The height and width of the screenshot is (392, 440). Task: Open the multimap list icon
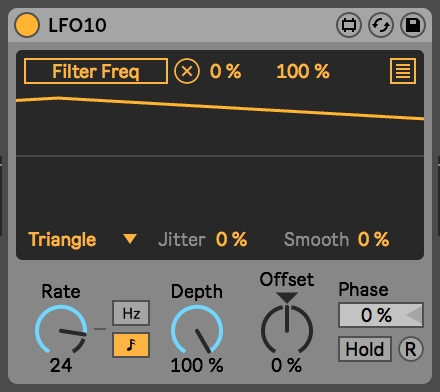tap(403, 71)
